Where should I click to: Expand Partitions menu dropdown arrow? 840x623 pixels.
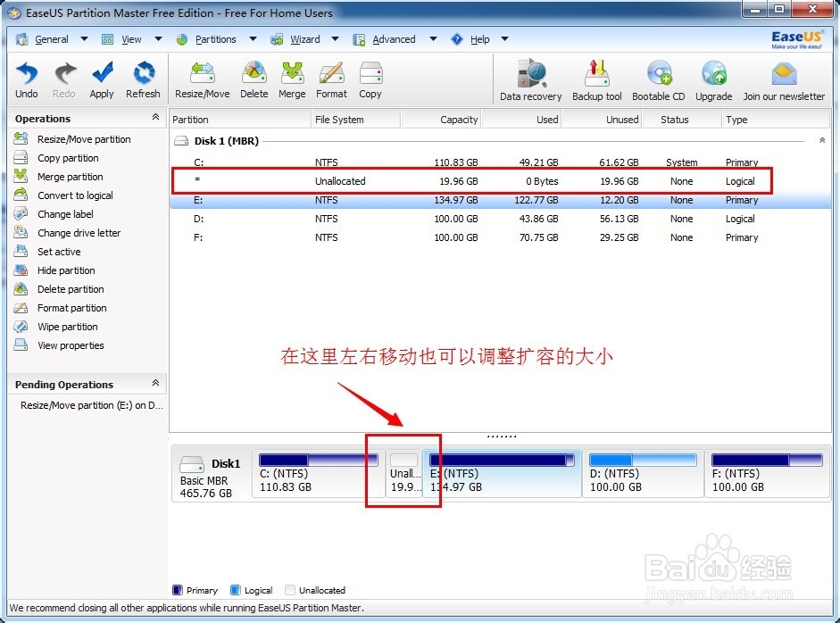pyautogui.click(x=253, y=39)
